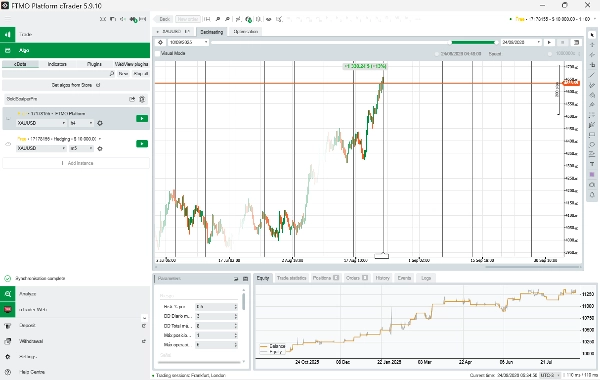Select the line drawing tool in right toolbar
This screenshot has height=380, width=600.
(x=592, y=75)
